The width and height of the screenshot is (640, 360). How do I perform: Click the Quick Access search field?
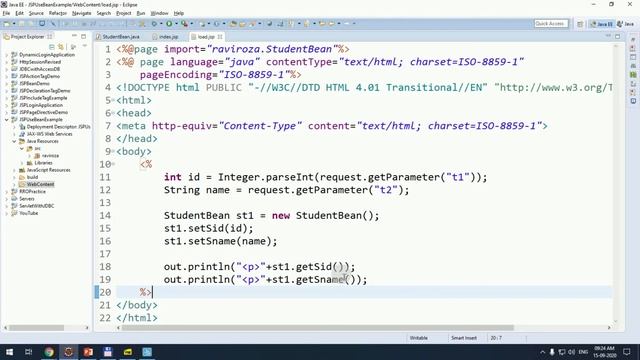click(551, 24)
